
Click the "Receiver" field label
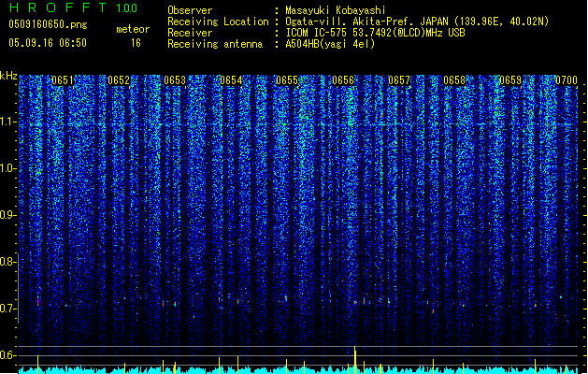coord(190,33)
